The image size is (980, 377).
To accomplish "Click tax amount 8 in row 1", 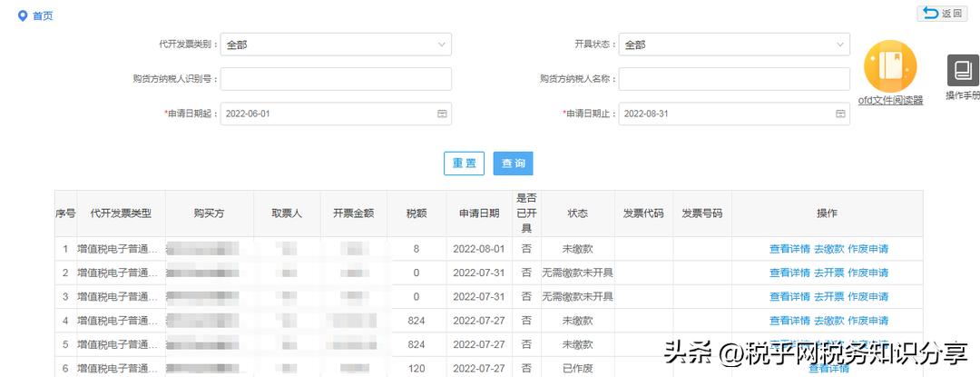I will coord(416,249).
